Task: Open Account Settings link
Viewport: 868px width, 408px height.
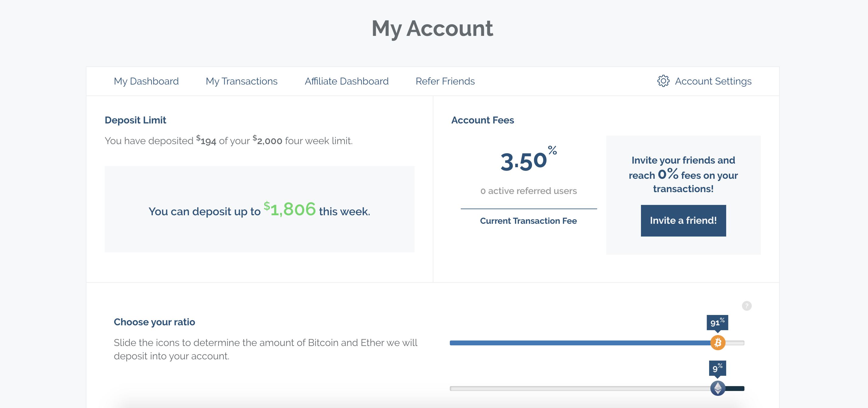Action: (713, 81)
